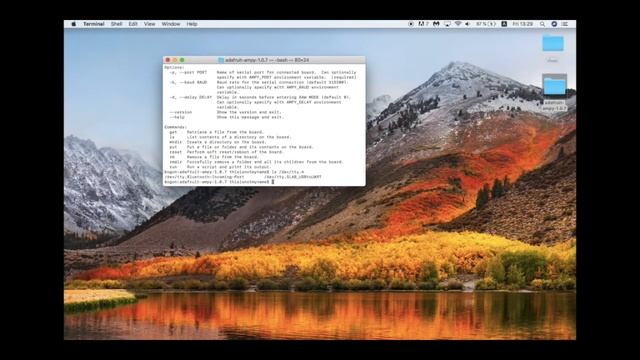Viewport: 640px width, 360px height.
Task: Open Notification Center
Action: 565,24
